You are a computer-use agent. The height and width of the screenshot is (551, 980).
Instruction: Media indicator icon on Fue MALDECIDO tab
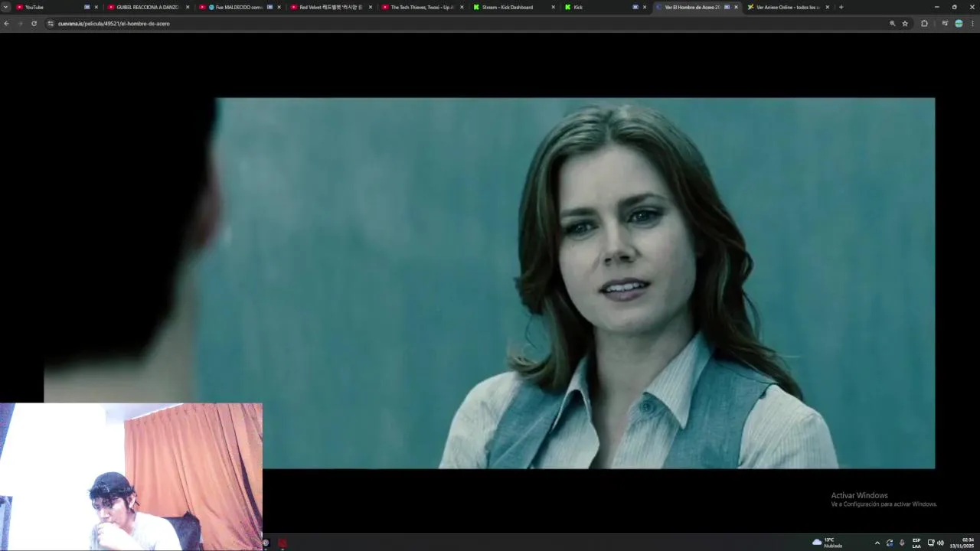[269, 7]
